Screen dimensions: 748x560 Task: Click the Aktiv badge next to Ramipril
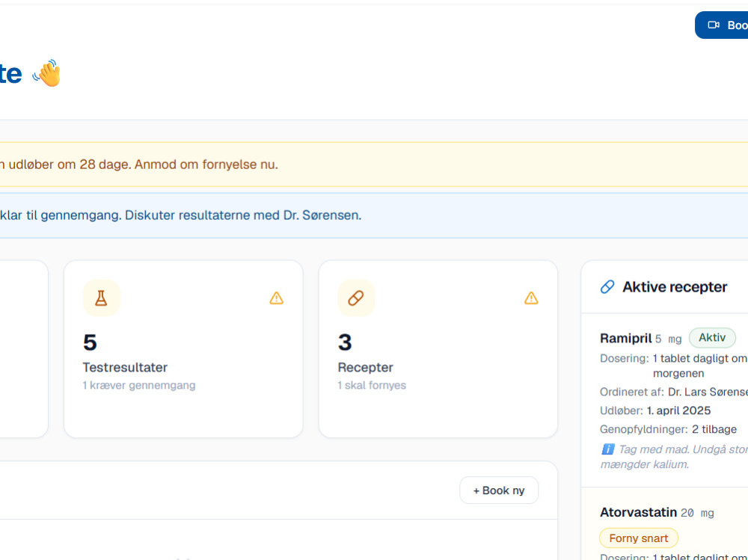(712, 338)
